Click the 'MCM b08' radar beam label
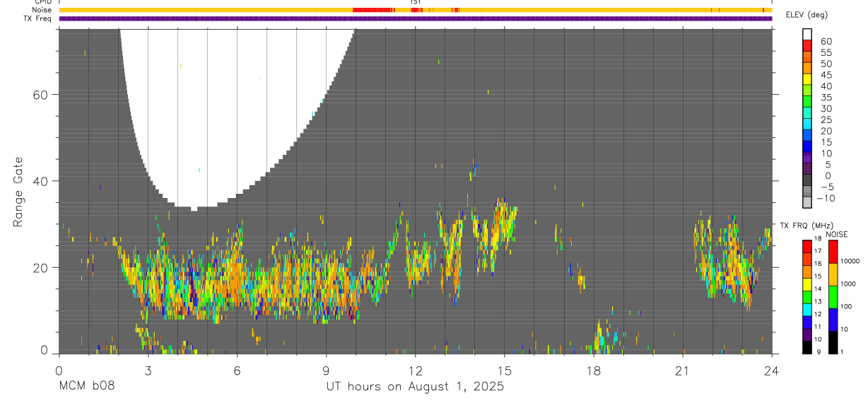This screenshot has height=401, width=868. point(86,386)
